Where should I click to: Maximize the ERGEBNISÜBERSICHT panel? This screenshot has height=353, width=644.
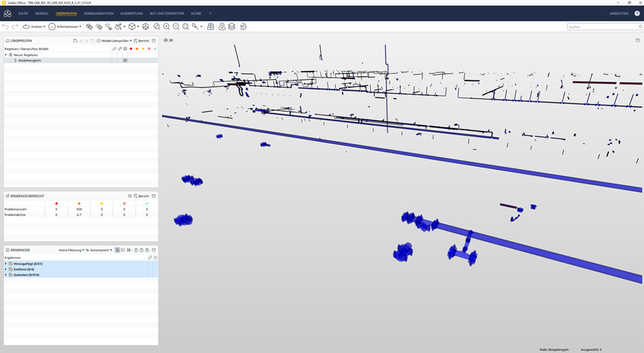click(x=153, y=196)
